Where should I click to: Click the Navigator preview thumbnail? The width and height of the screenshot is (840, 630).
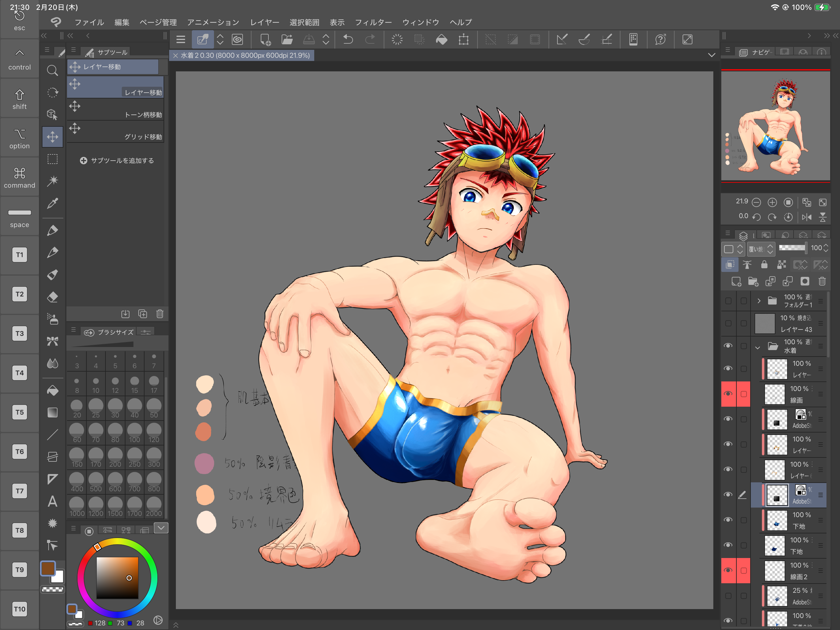tap(775, 126)
